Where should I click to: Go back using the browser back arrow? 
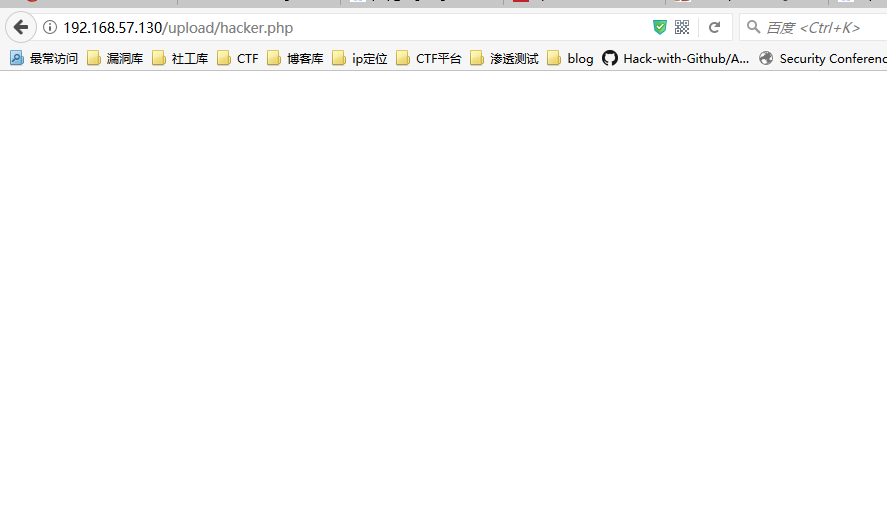pos(21,27)
